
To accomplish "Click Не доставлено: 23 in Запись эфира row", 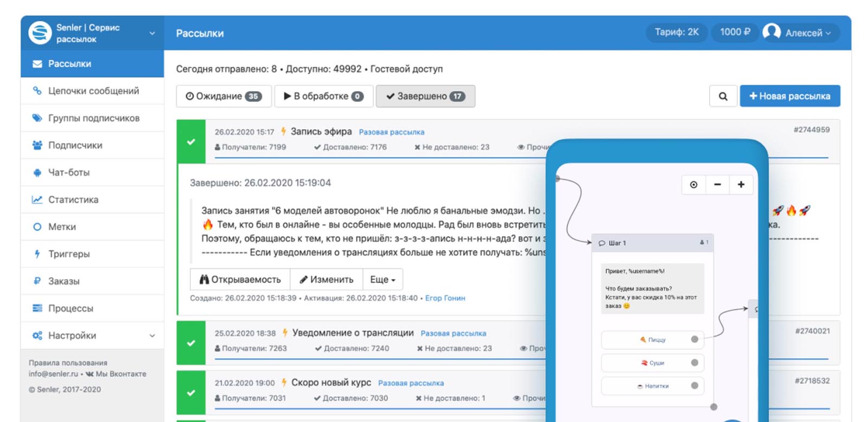I will tap(452, 147).
